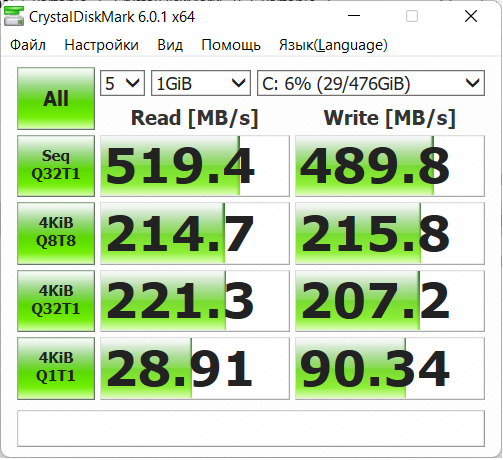
Task: Start the Seq Q32T1 test
Action: coord(56,166)
